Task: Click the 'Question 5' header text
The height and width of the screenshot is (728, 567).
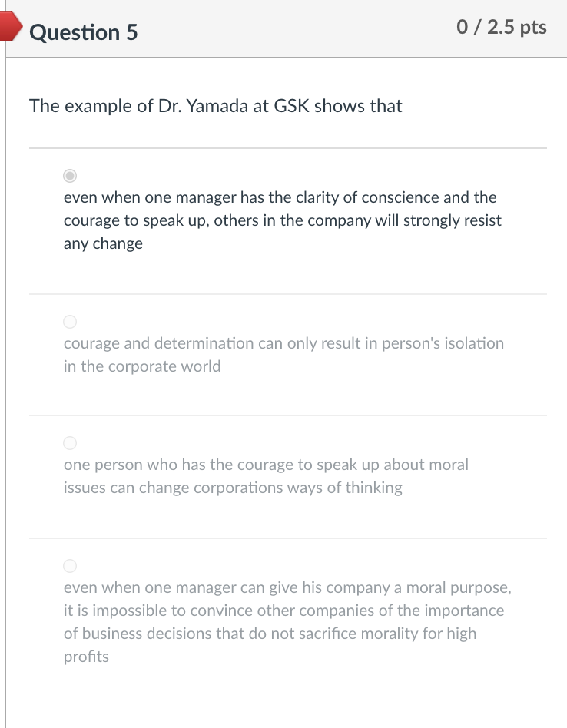Action: click(x=85, y=33)
